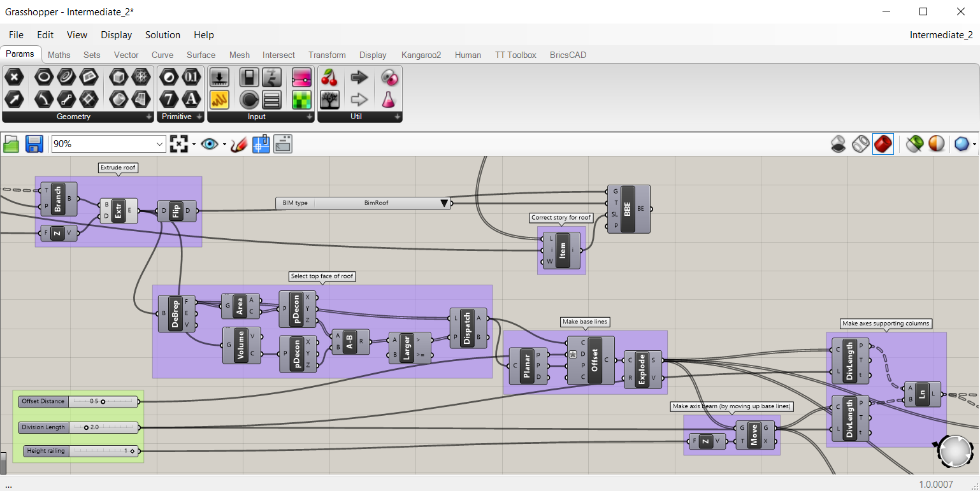
Task: Save the document via blue floppy icon
Action: [x=34, y=144]
